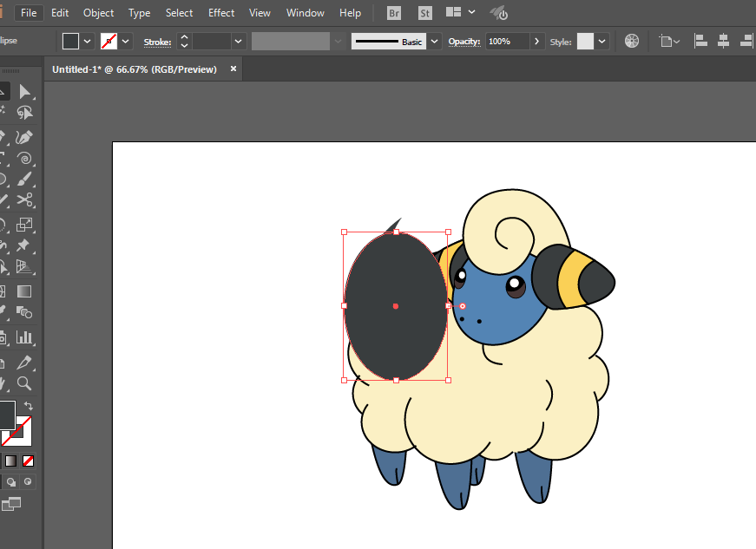Expand the Arrange Documents dropdown arrow
The width and height of the screenshot is (756, 549).
(472, 12)
